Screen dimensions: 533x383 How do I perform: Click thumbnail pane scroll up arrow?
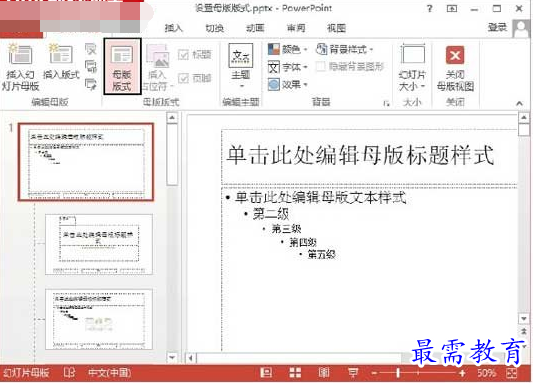[x=172, y=118]
